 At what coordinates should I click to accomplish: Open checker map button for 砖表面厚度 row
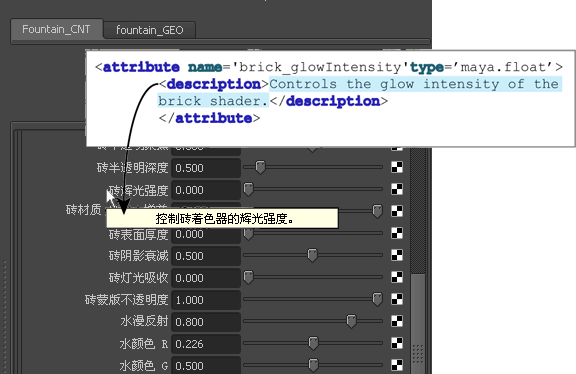(x=397, y=233)
